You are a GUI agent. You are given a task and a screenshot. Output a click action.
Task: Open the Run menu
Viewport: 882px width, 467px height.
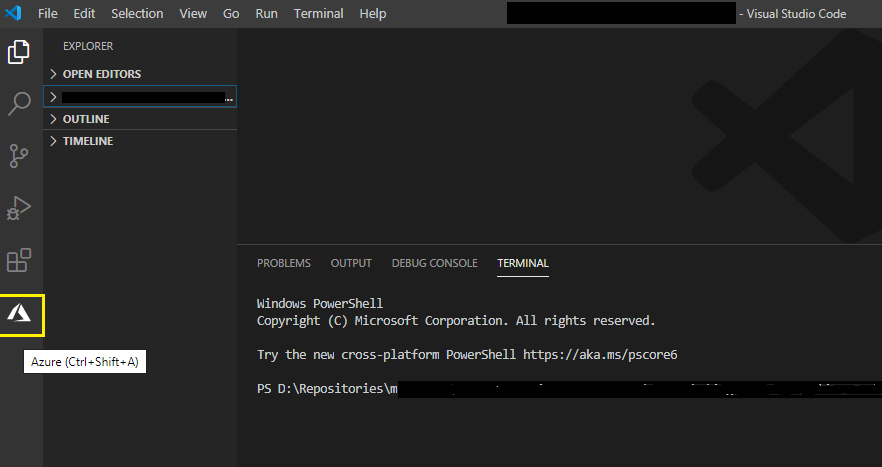[x=267, y=14]
